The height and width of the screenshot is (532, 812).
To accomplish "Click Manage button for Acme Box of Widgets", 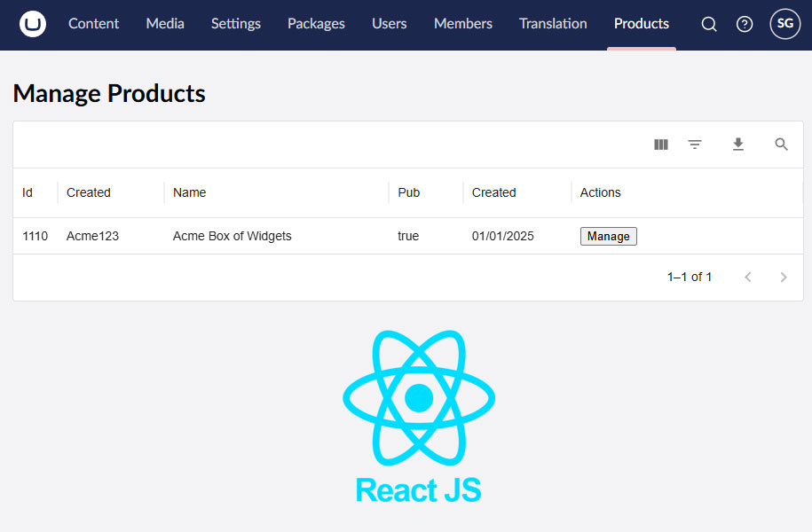I will pyautogui.click(x=609, y=237).
